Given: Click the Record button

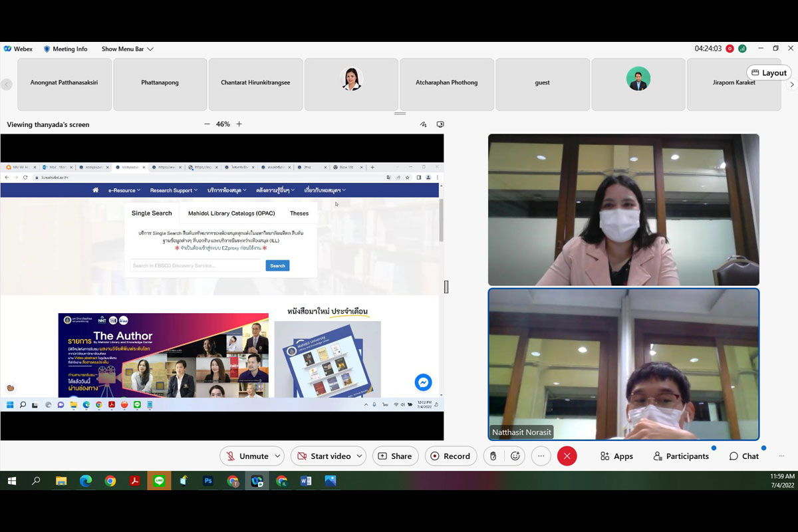Looking at the screenshot, I should [450, 456].
